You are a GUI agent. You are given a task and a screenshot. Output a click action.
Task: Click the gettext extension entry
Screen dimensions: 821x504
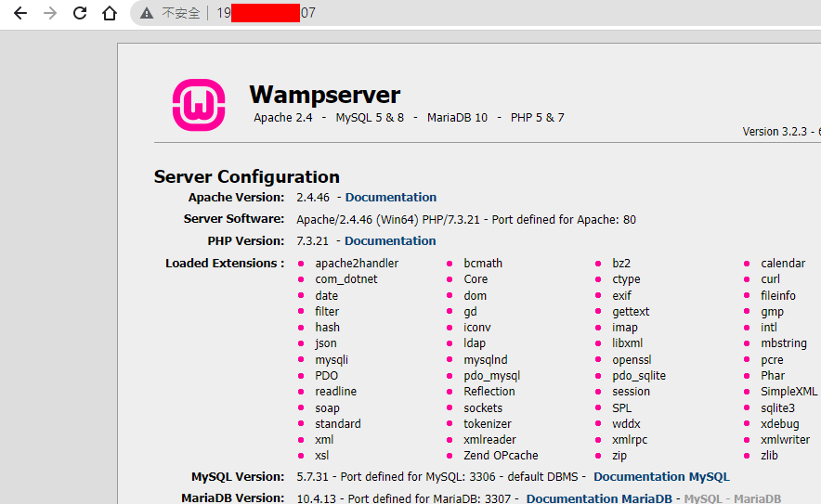click(631, 311)
